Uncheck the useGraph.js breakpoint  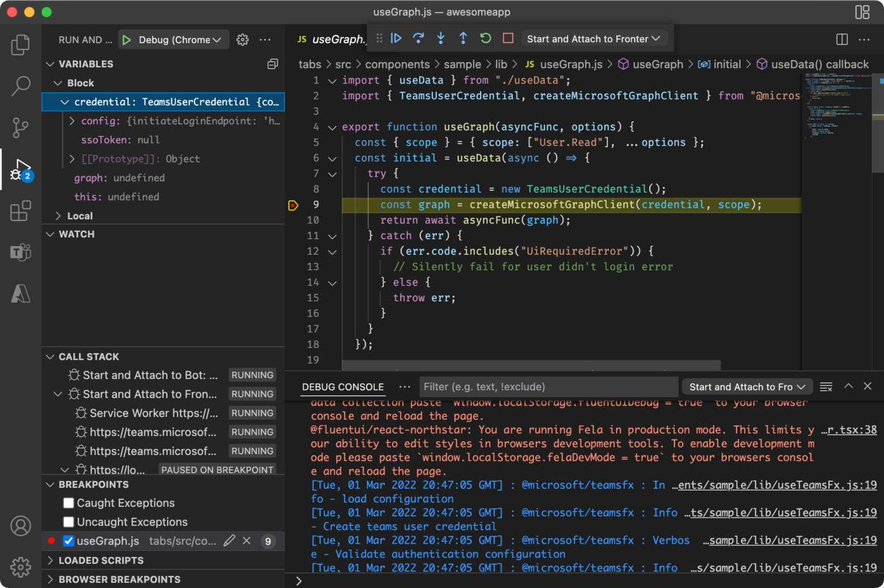(x=68, y=541)
